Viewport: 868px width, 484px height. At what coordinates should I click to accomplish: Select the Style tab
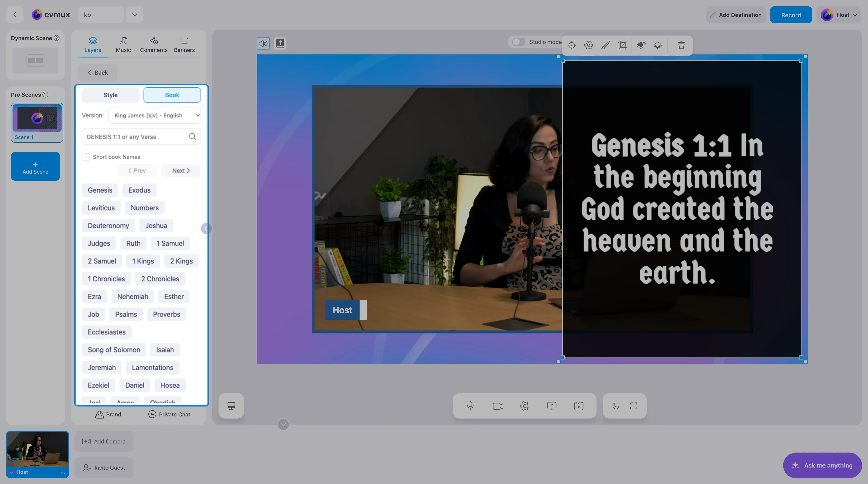[x=111, y=95]
